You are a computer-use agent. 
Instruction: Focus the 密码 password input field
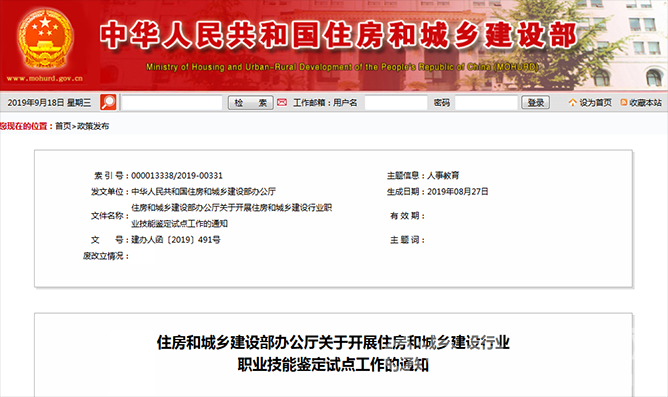487,103
